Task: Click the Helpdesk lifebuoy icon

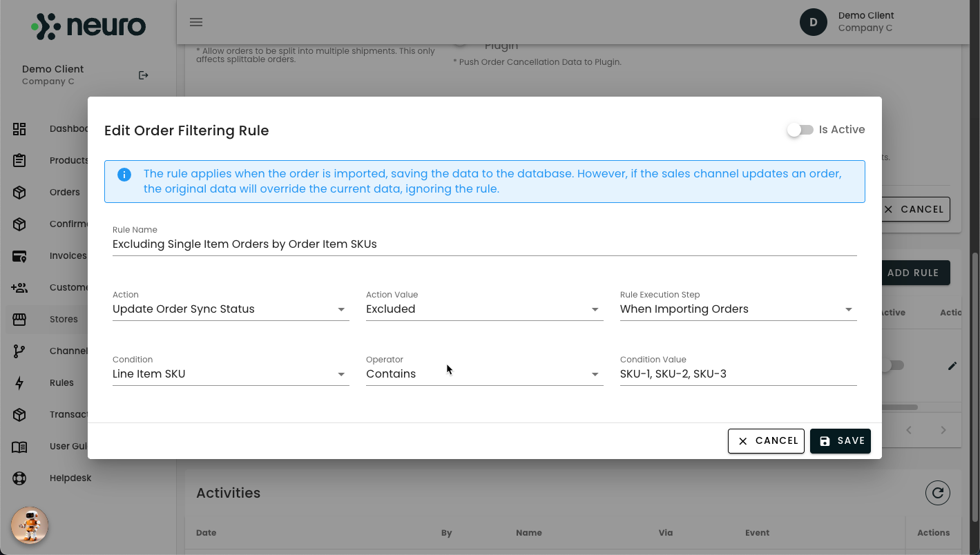Action: (x=19, y=478)
